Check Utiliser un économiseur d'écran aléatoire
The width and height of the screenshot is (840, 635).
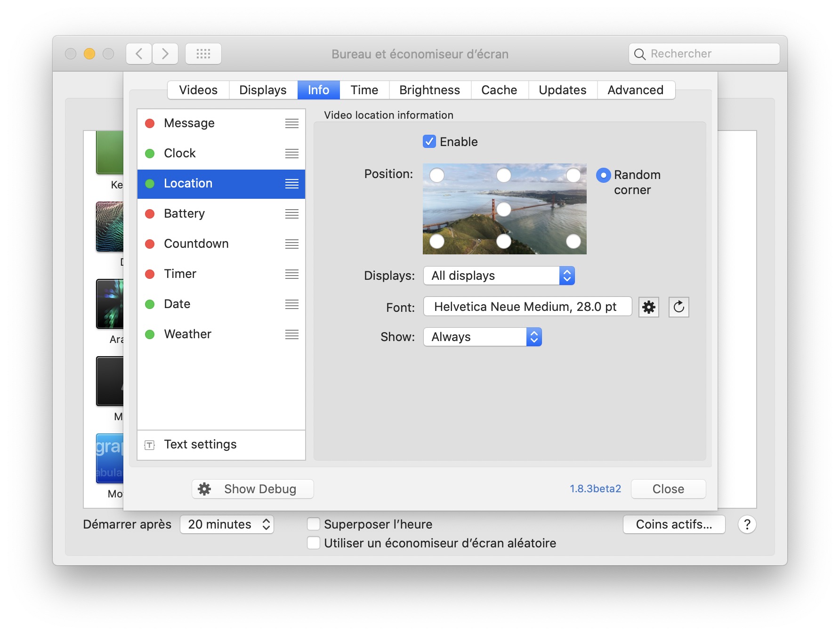tap(313, 543)
